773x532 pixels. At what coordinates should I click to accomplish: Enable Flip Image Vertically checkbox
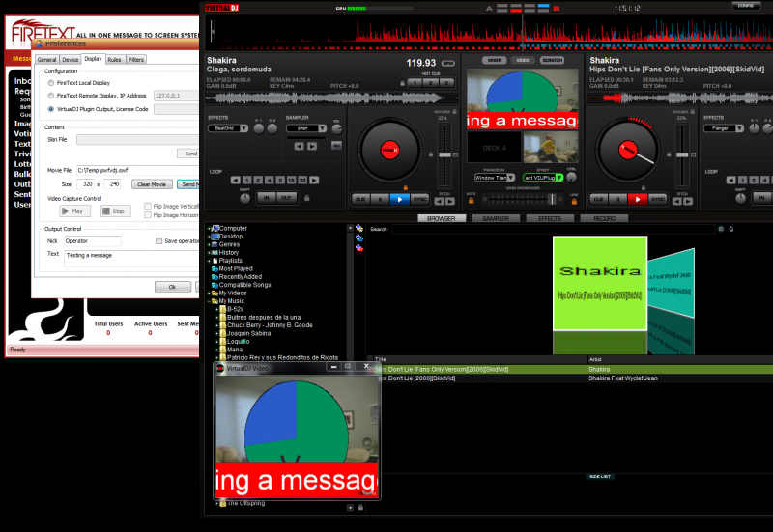[147, 206]
